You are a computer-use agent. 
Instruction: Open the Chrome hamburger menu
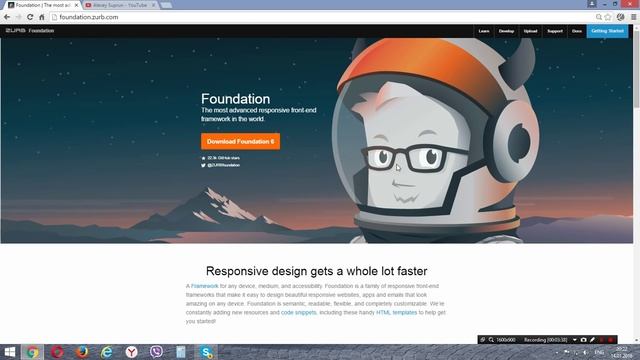(633, 17)
